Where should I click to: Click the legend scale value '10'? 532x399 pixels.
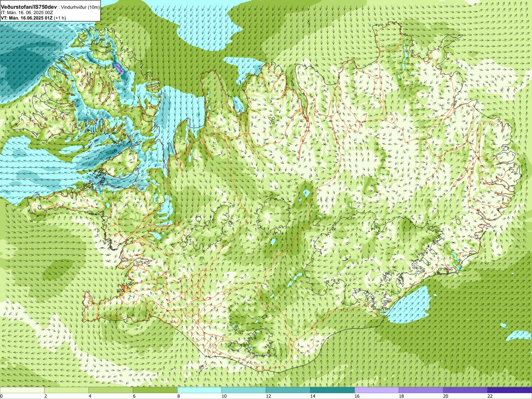[224, 396]
